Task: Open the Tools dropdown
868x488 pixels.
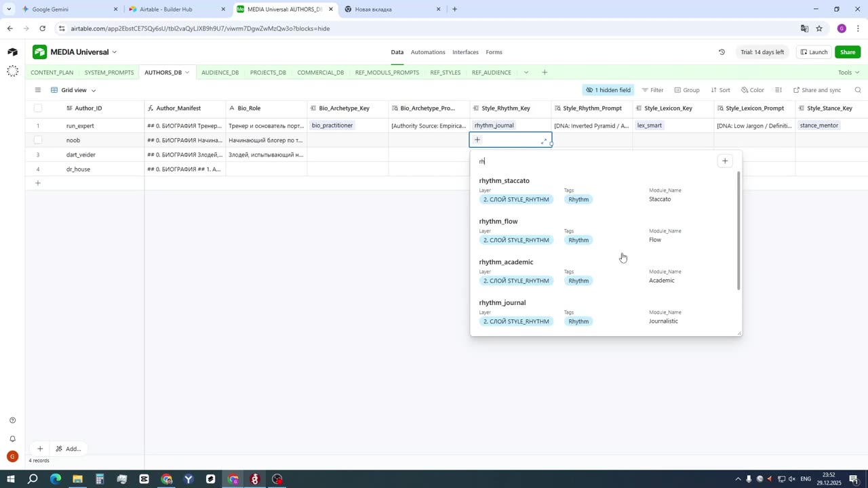Action: (x=848, y=73)
